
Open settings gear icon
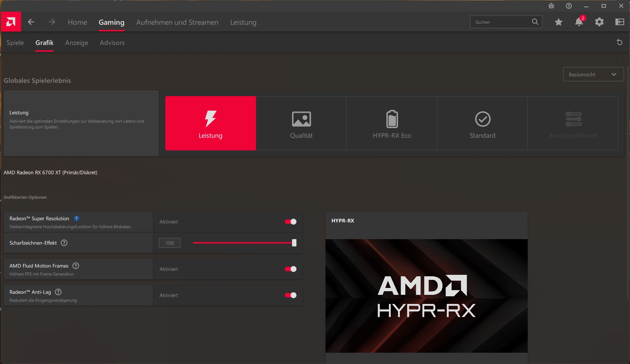599,22
